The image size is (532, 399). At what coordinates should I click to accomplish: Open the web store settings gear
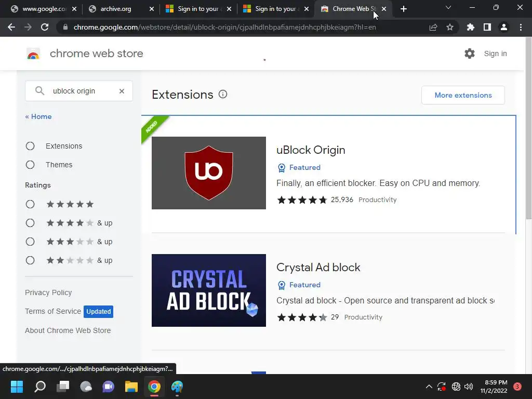pos(470,54)
